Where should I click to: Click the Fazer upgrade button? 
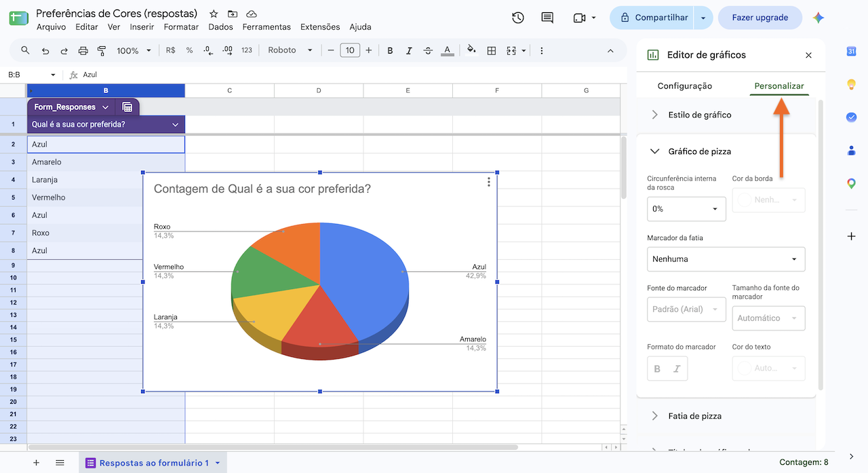coord(759,18)
